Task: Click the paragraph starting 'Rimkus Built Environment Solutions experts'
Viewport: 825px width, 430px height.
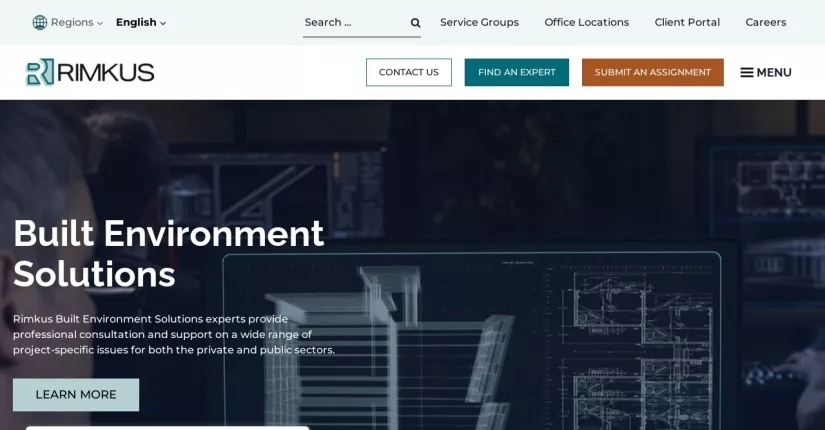Action: [x=174, y=334]
